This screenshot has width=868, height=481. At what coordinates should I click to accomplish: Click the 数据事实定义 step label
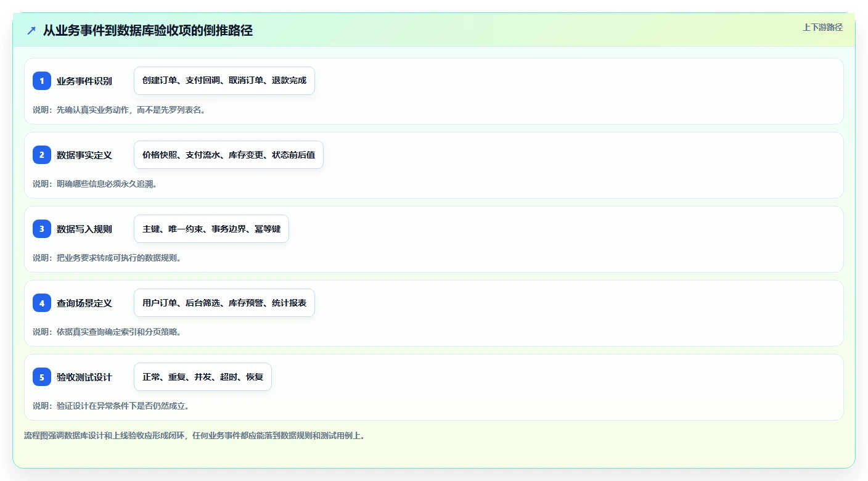[84, 155]
